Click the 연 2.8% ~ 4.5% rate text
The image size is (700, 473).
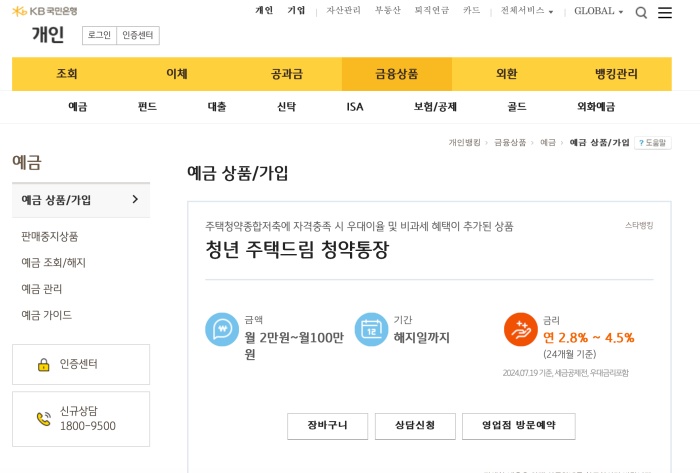(588, 338)
